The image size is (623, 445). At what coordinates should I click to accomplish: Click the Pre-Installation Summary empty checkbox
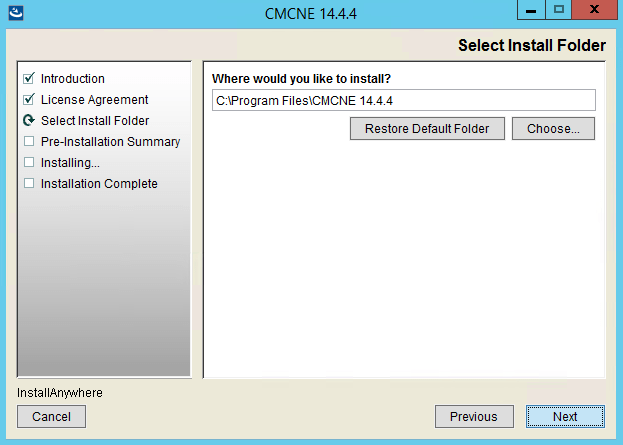(29, 141)
